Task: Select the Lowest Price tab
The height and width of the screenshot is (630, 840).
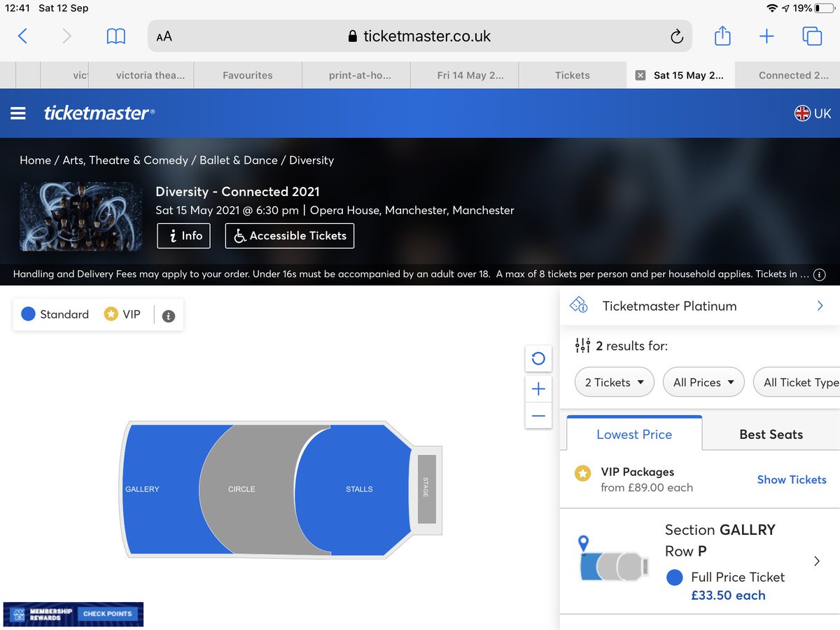Action: click(634, 434)
